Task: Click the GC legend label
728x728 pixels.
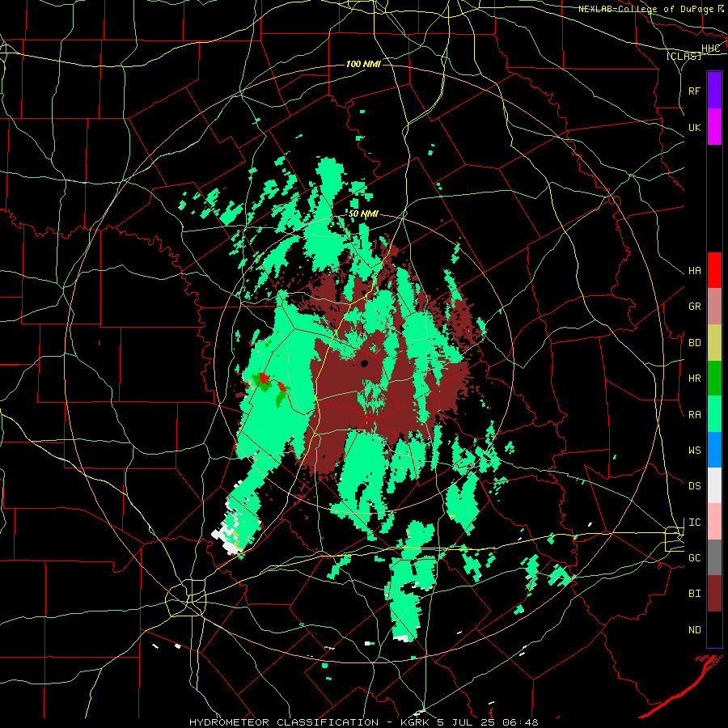Action: [694, 557]
